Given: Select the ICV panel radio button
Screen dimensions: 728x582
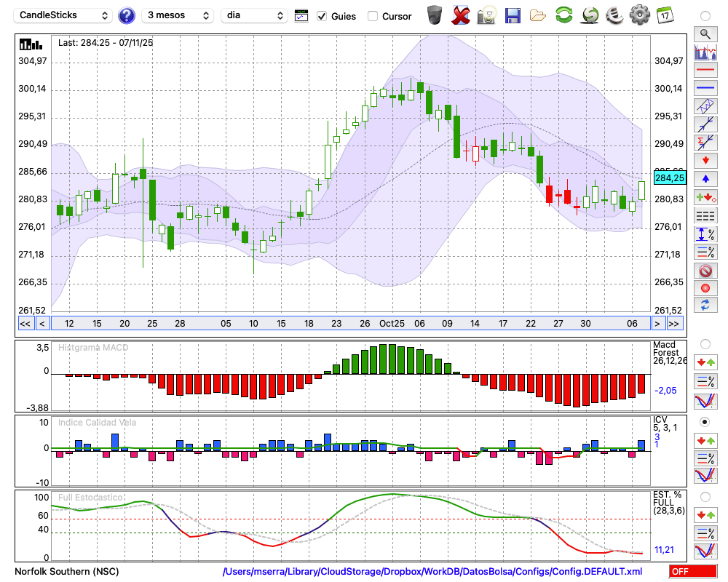Looking at the screenshot, I should [705, 422].
